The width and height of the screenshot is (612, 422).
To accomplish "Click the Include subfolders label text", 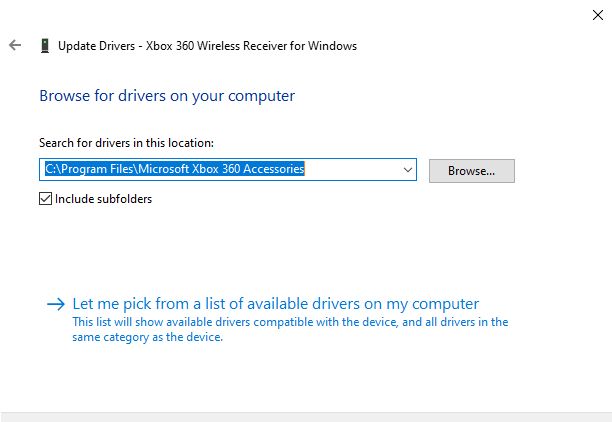I will click(x=104, y=198).
